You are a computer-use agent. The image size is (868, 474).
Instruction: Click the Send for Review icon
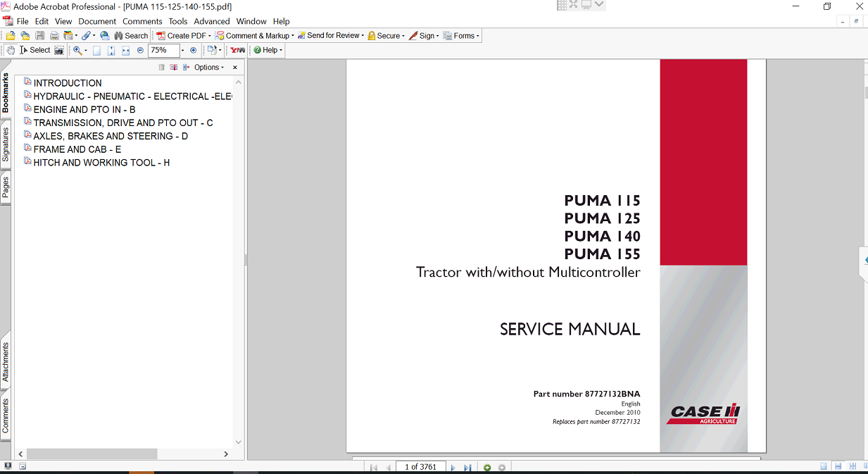[301, 35]
